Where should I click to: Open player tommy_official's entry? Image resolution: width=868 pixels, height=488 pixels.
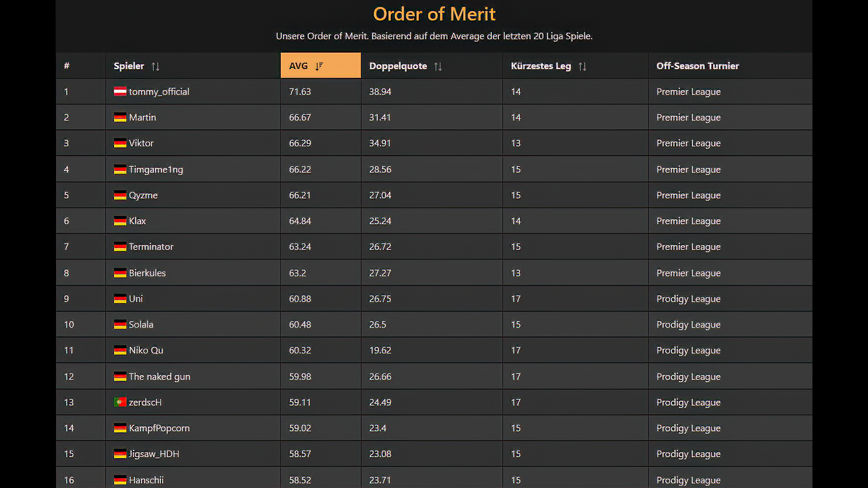159,91
